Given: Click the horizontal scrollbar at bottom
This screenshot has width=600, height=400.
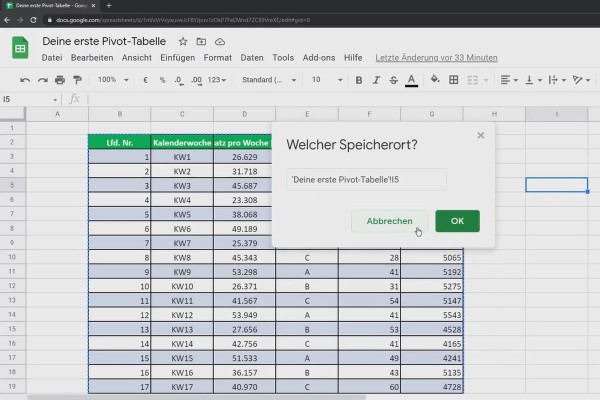Looking at the screenshot, I should click(x=197, y=397).
